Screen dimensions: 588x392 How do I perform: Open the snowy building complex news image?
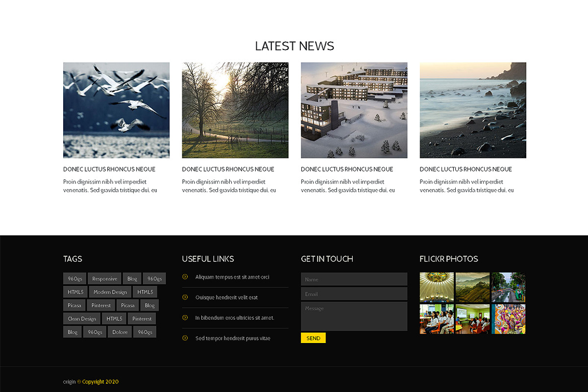[354, 110]
